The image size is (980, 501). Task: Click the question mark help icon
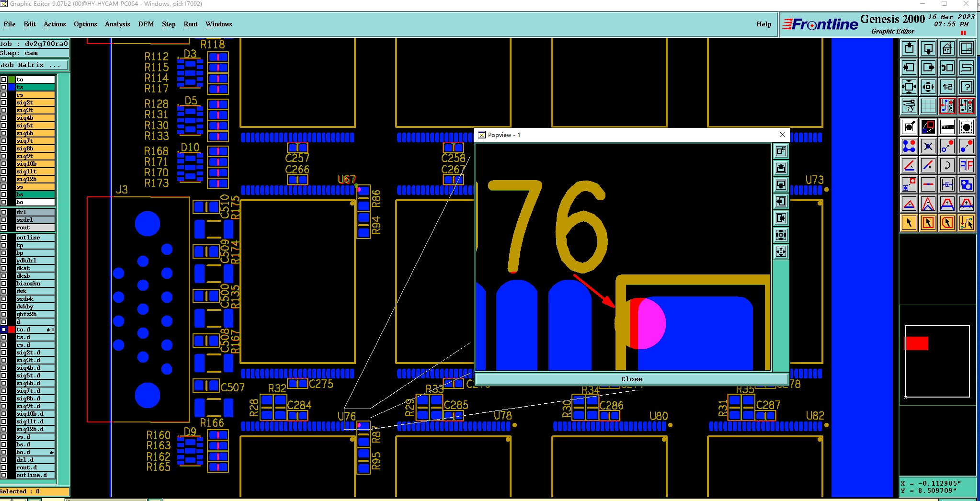point(967,87)
